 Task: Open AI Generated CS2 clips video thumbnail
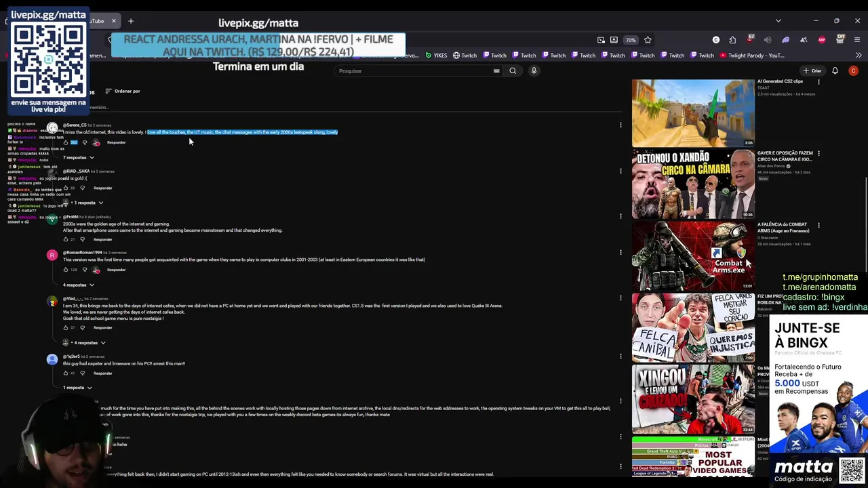[x=693, y=113]
